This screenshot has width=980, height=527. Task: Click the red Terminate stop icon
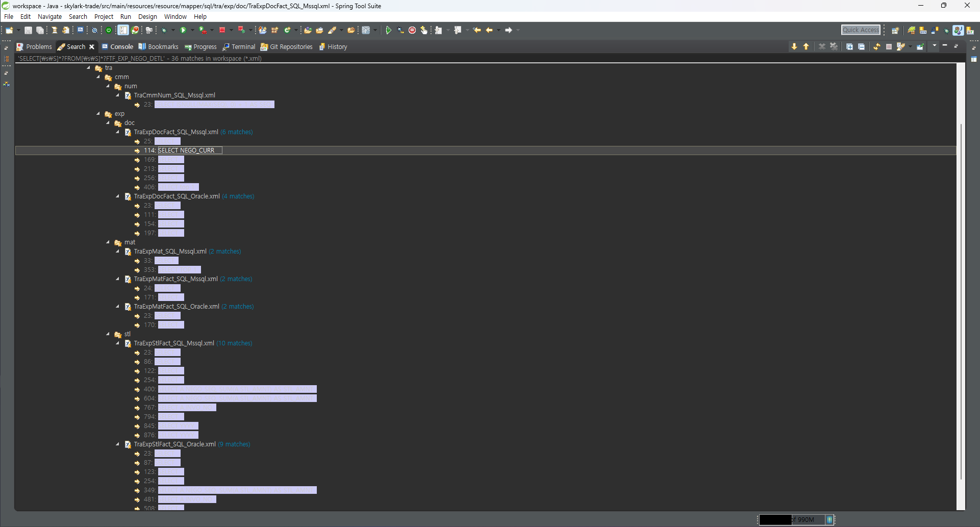[x=222, y=31]
